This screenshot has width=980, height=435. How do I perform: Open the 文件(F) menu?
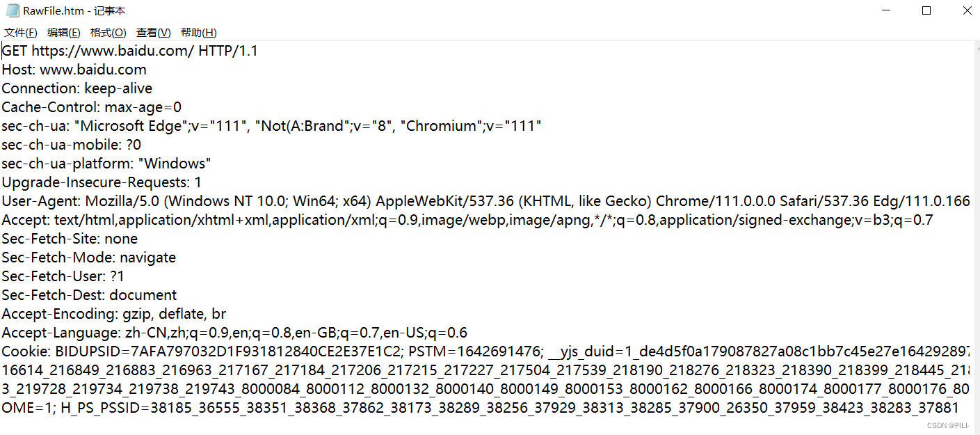coord(21,33)
